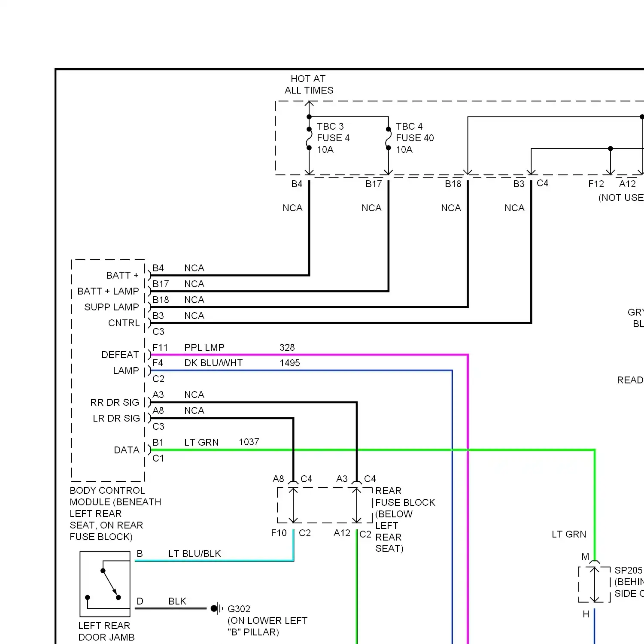Click the '(ON LOWER LEFT "B" PILLAR)' note
The width and height of the screenshot is (644, 644).
coord(267,626)
